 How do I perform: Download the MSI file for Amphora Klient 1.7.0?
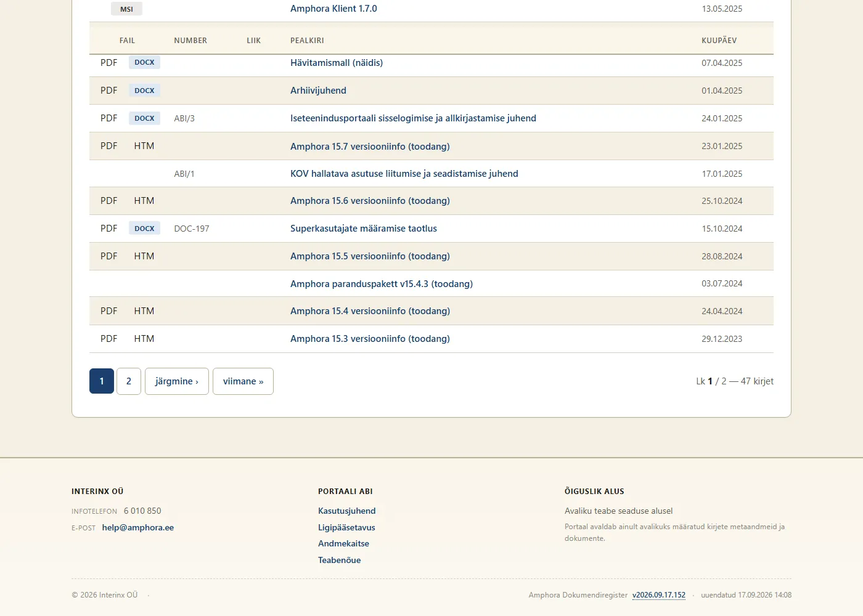coord(126,9)
